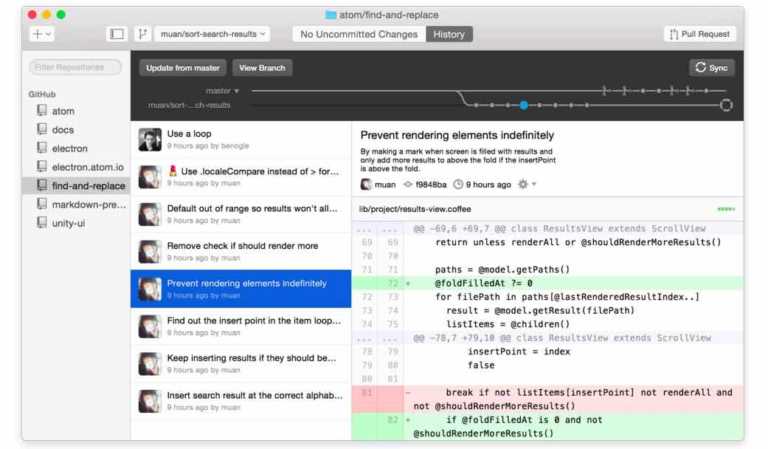Screen dimensions: 768x449
Task: Click the lipstick emoji on .localeCompare commit
Action: coord(172,171)
